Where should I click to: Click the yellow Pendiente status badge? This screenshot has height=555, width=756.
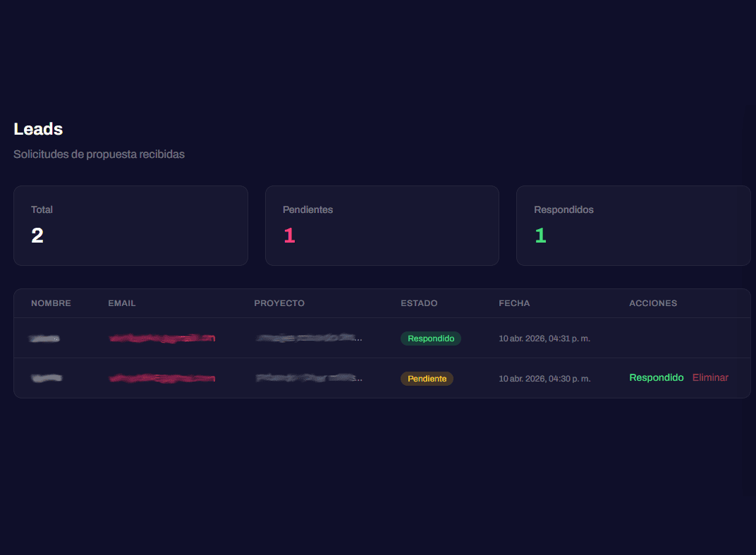427,379
